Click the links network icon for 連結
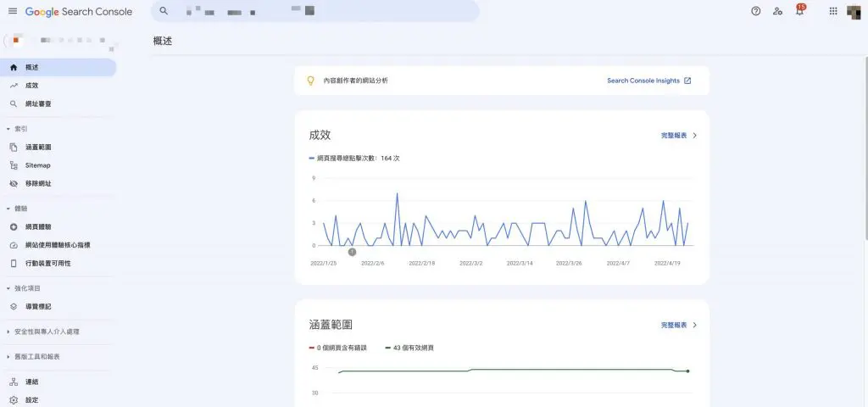 [x=14, y=382]
